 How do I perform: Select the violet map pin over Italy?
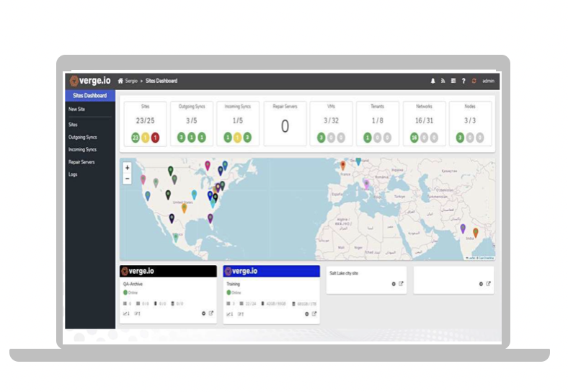point(366,184)
